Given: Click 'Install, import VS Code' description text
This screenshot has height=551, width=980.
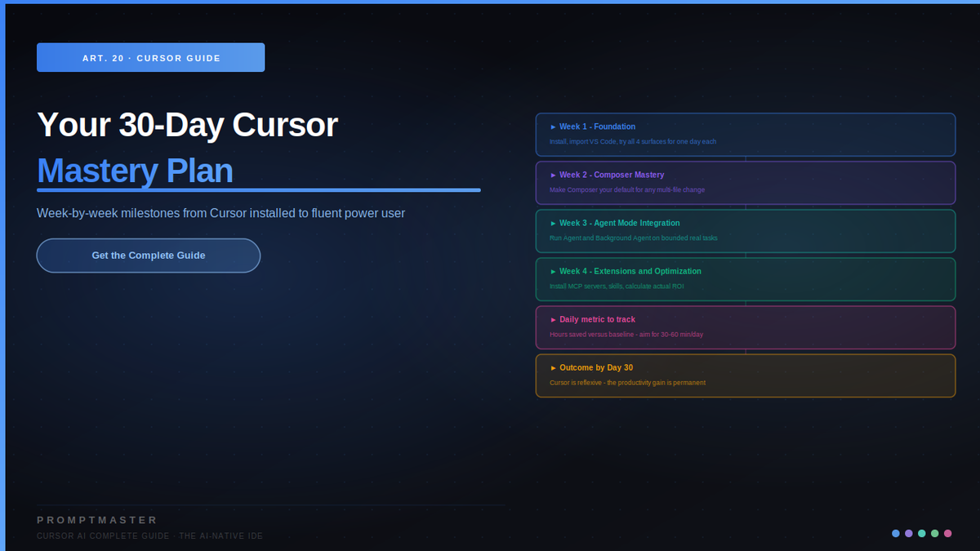Looking at the screenshot, I should point(633,142).
